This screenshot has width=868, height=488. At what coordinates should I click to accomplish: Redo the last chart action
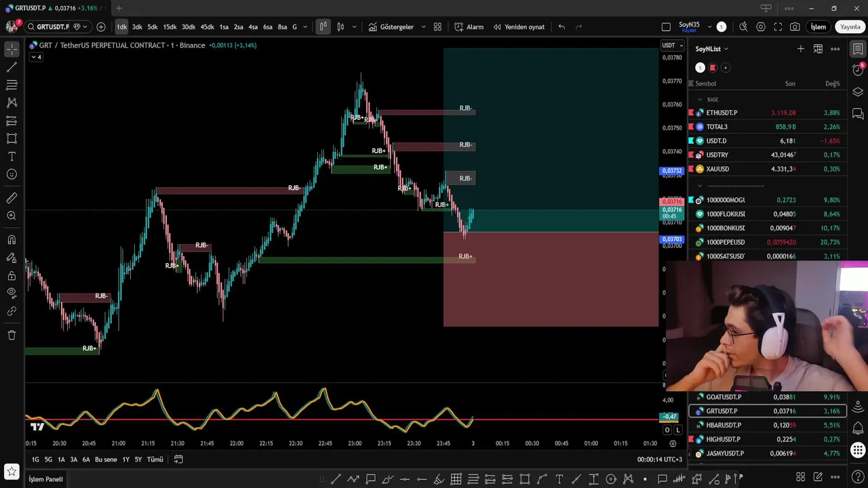click(578, 27)
